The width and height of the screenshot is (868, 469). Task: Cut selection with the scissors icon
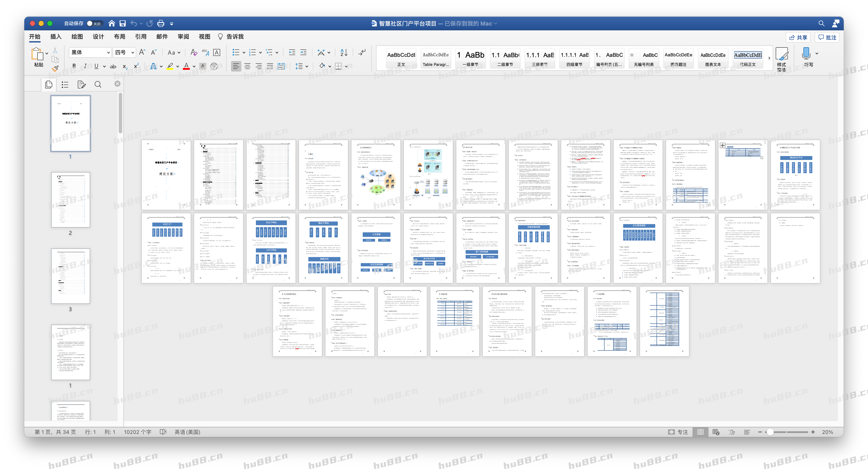pos(55,50)
